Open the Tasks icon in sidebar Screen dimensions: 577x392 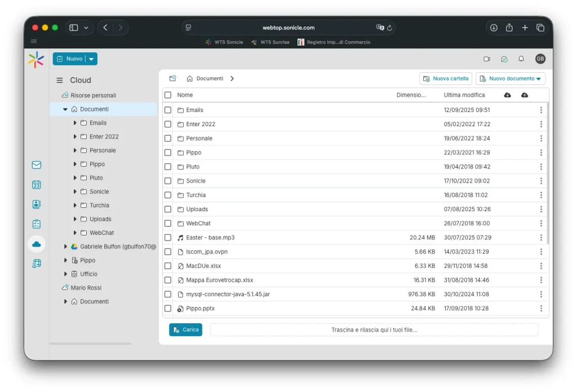(37, 224)
